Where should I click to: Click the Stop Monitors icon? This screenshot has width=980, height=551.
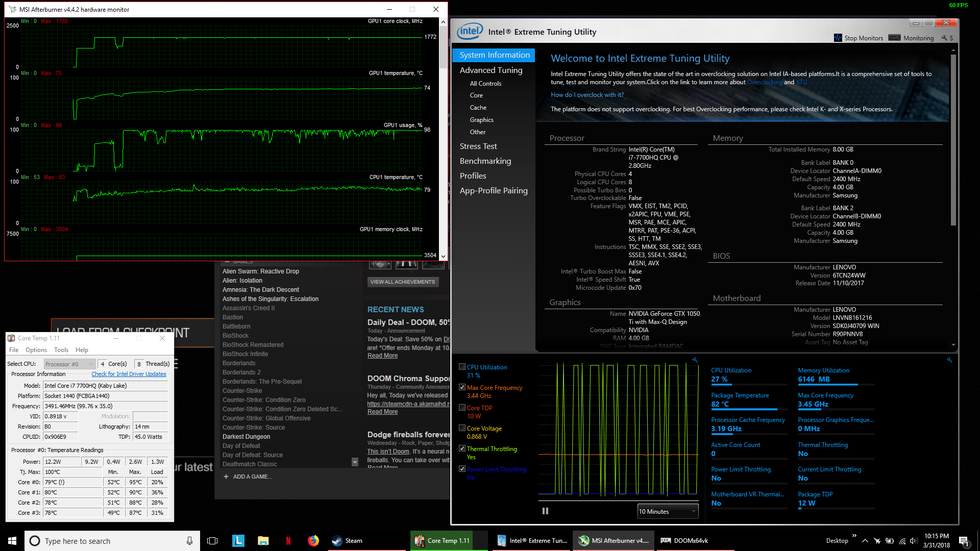[x=838, y=38]
